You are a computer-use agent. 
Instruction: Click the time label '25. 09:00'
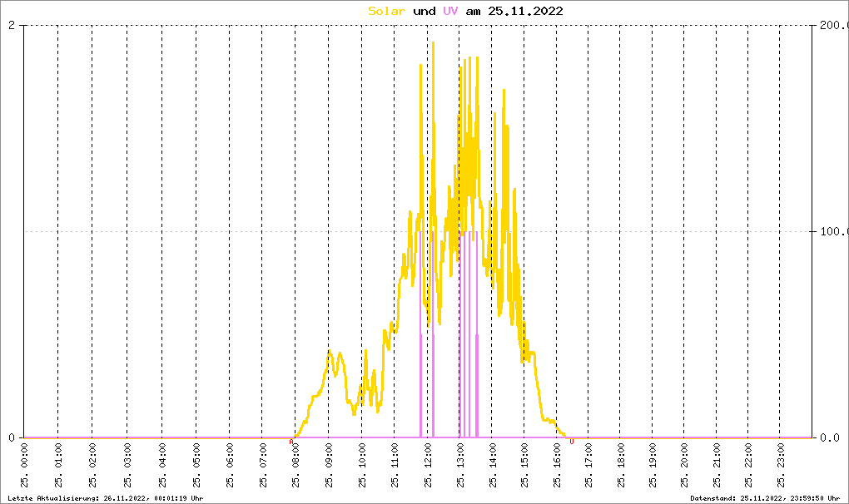pyautogui.click(x=329, y=466)
